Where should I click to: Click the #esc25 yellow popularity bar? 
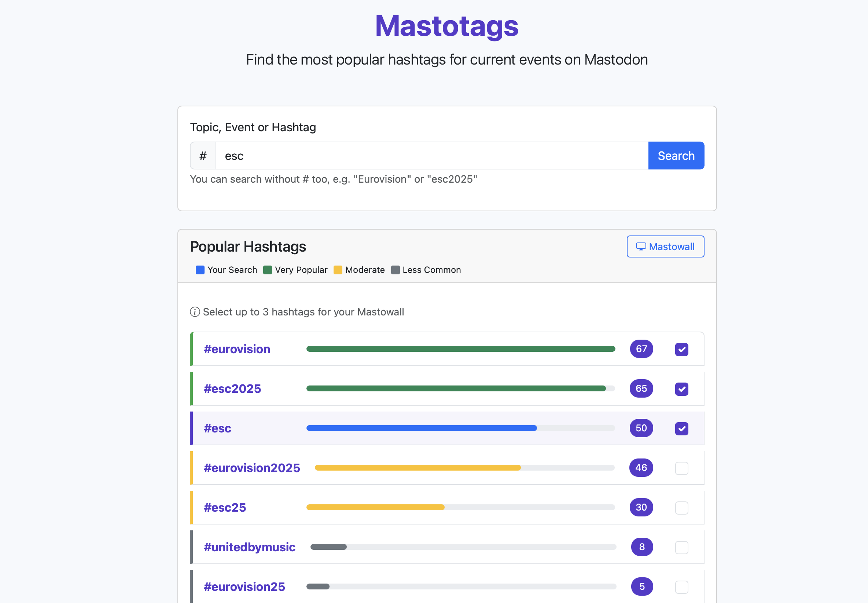click(375, 507)
